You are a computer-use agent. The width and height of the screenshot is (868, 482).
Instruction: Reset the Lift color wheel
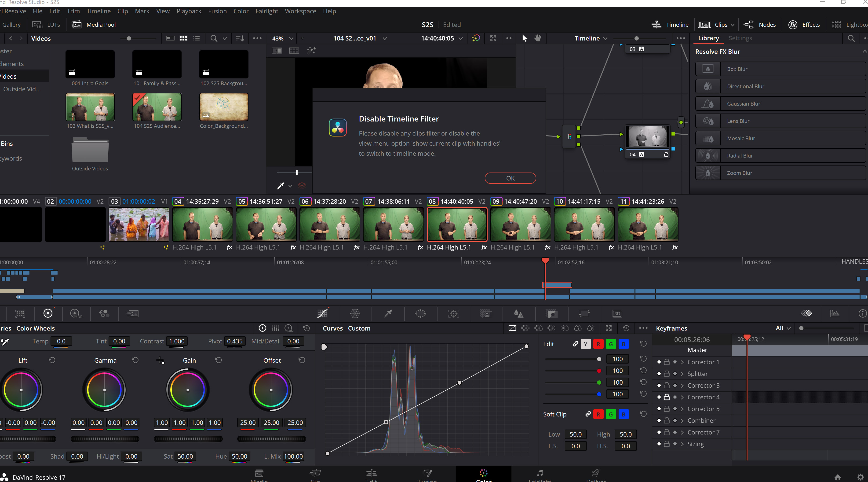pos(52,360)
